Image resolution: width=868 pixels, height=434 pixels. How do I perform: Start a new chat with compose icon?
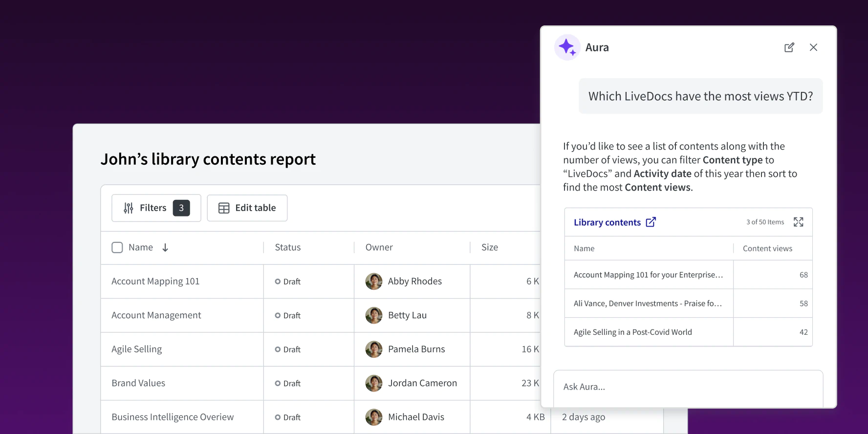[789, 47]
